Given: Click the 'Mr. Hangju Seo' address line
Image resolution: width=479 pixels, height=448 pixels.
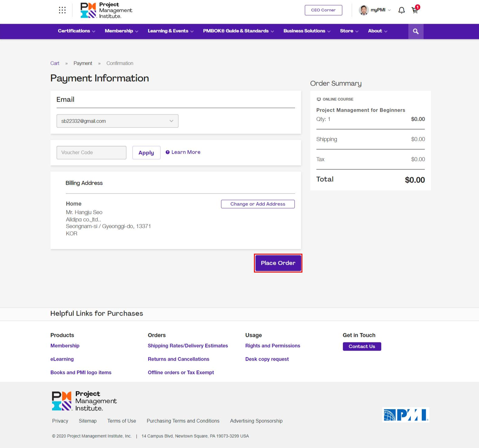Looking at the screenshot, I should click(x=84, y=212).
